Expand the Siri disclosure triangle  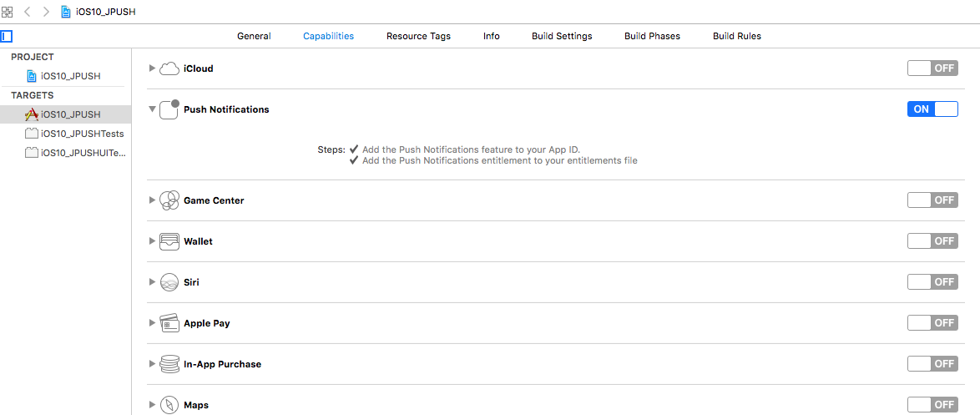point(152,282)
